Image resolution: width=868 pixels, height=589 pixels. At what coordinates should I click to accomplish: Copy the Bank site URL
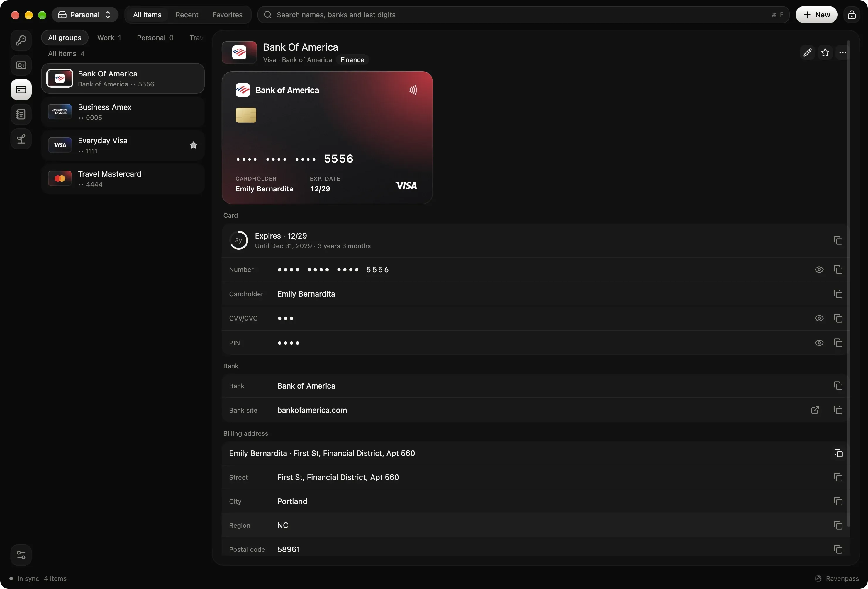838,410
